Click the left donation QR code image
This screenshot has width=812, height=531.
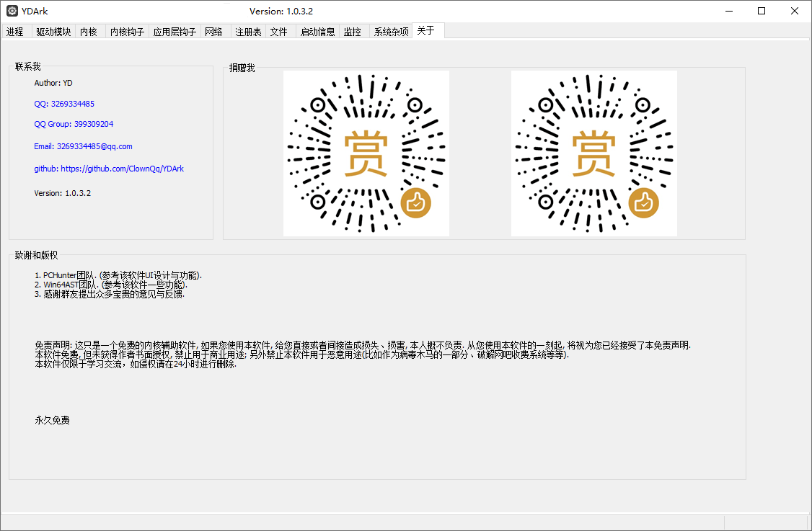366,153
